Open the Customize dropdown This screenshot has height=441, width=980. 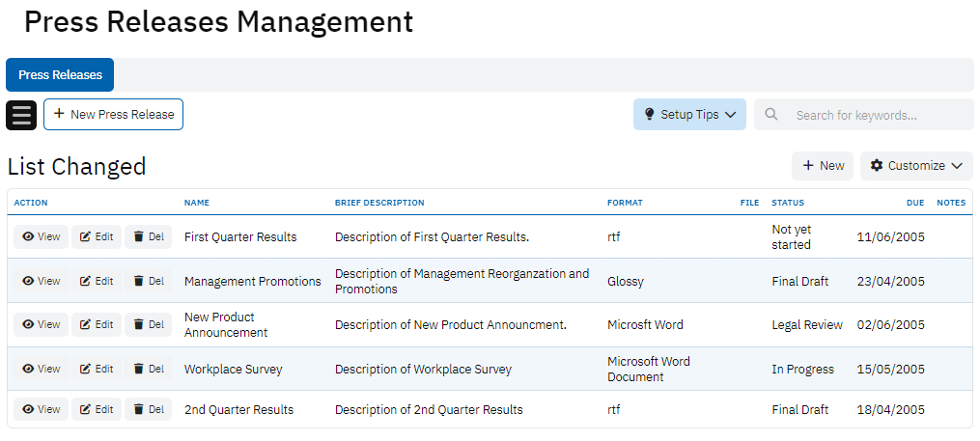click(916, 166)
